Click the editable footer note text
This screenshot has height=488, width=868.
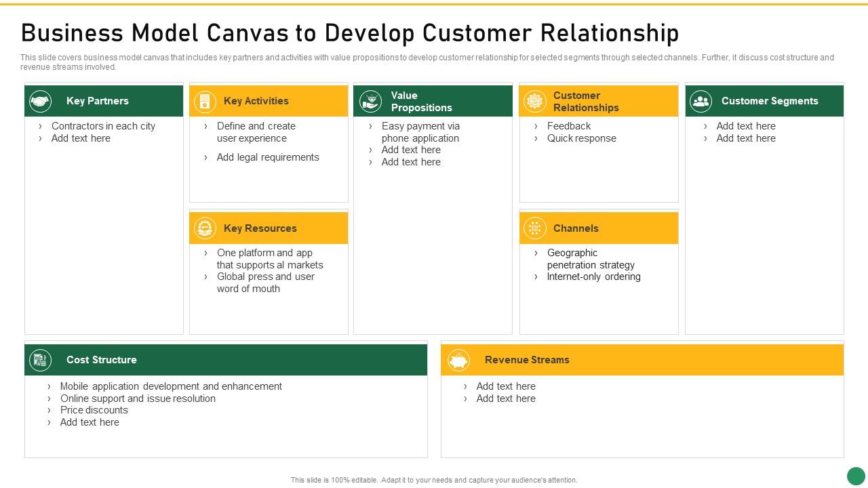tap(433, 479)
